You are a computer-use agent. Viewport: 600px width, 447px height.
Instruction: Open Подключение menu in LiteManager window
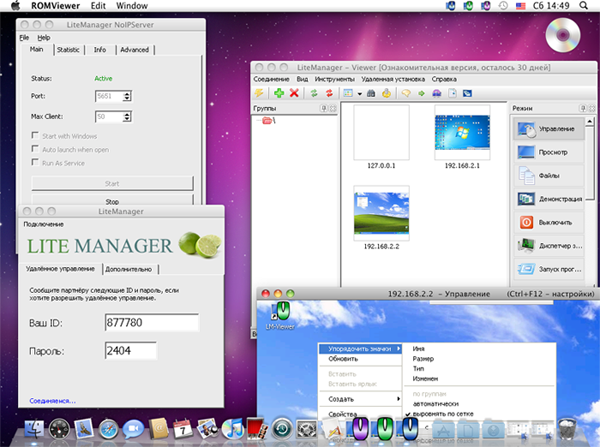click(x=44, y=224)
